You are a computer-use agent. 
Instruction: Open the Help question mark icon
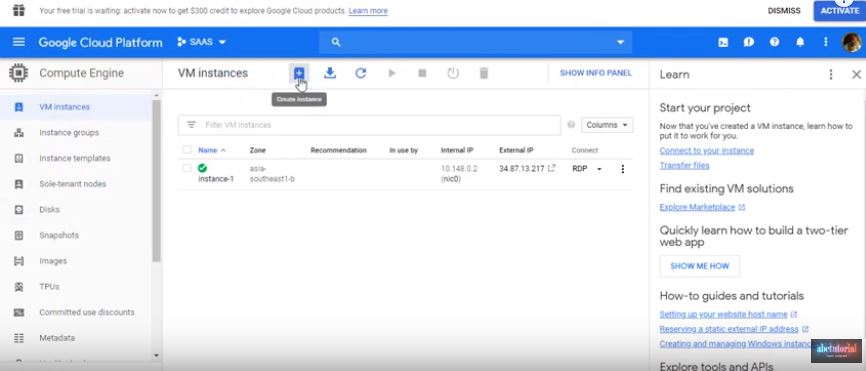[774, 42]
